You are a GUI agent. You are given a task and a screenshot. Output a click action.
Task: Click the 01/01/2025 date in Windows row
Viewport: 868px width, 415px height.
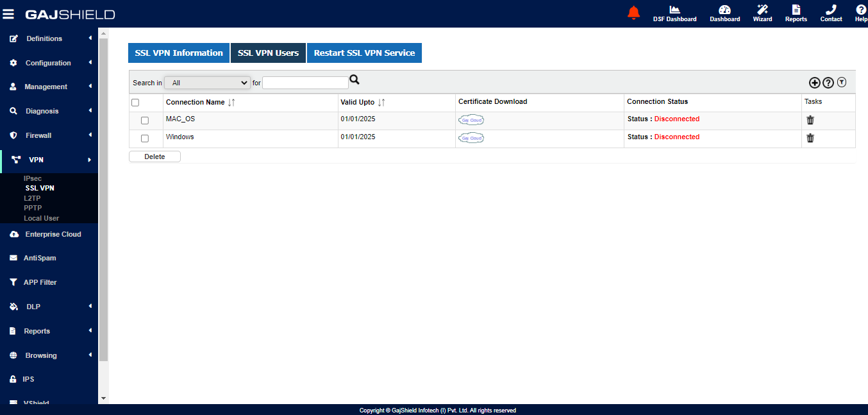pyautogui.click(x=358, y=137)
